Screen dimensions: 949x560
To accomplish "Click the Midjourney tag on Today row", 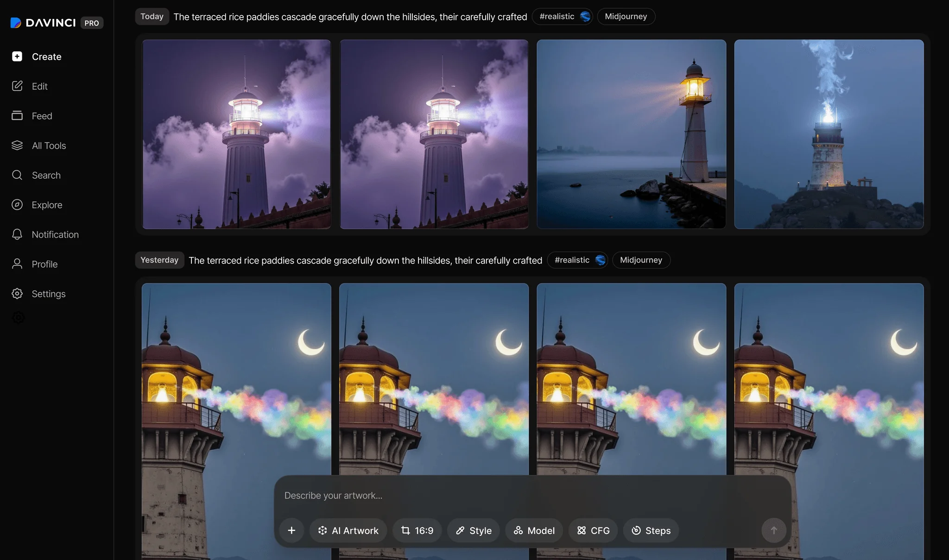I will (626, 17).
